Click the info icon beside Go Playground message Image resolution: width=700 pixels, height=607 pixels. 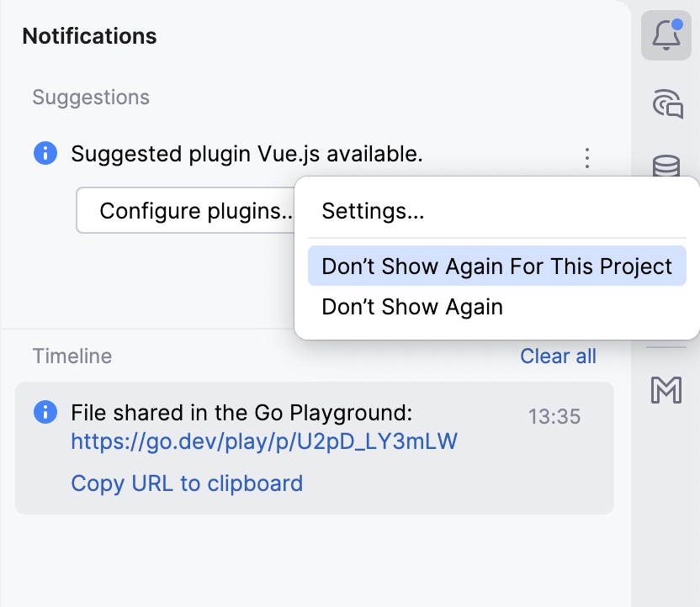[x=45, y=412]
